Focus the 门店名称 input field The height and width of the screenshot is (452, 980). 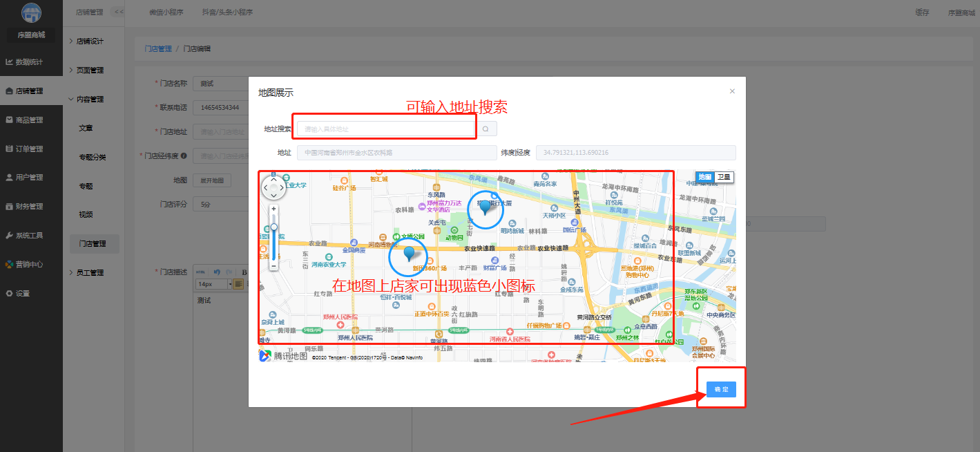tap(220, 84)
